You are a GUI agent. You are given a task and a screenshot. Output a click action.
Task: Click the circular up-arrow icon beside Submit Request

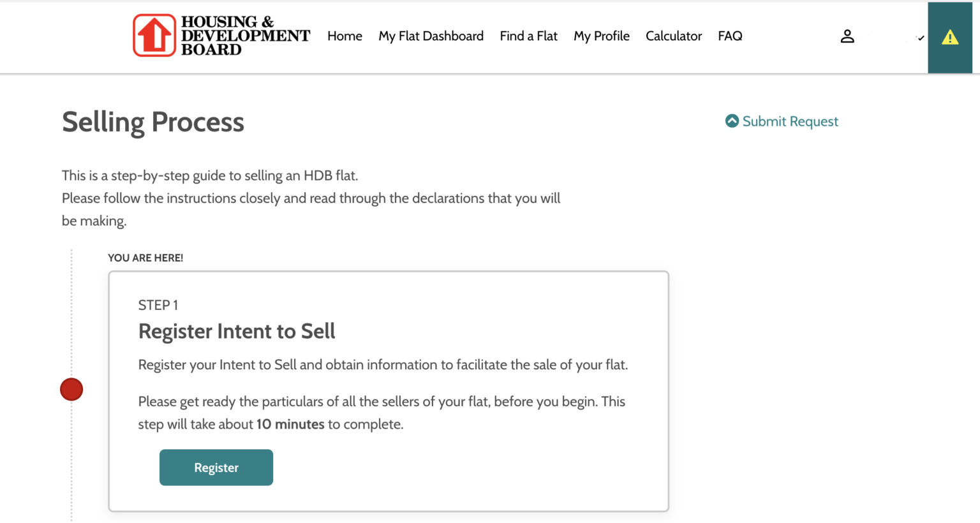731,121
